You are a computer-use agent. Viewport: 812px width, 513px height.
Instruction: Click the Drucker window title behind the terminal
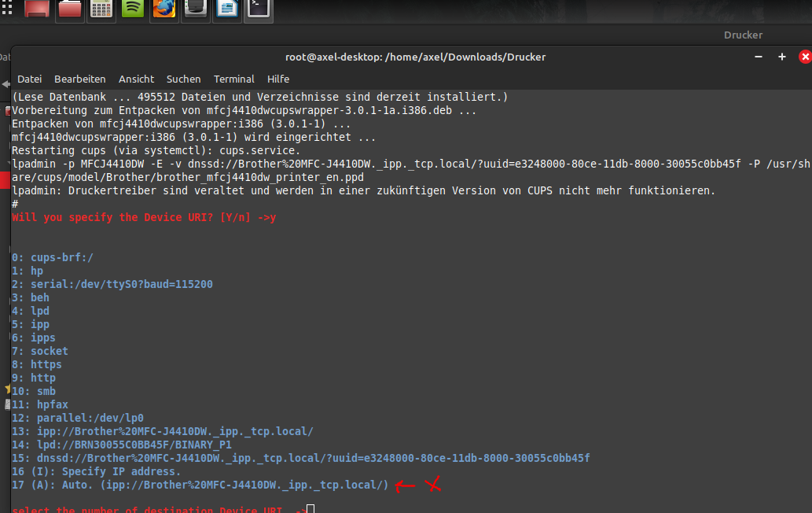tap(743, 35)
